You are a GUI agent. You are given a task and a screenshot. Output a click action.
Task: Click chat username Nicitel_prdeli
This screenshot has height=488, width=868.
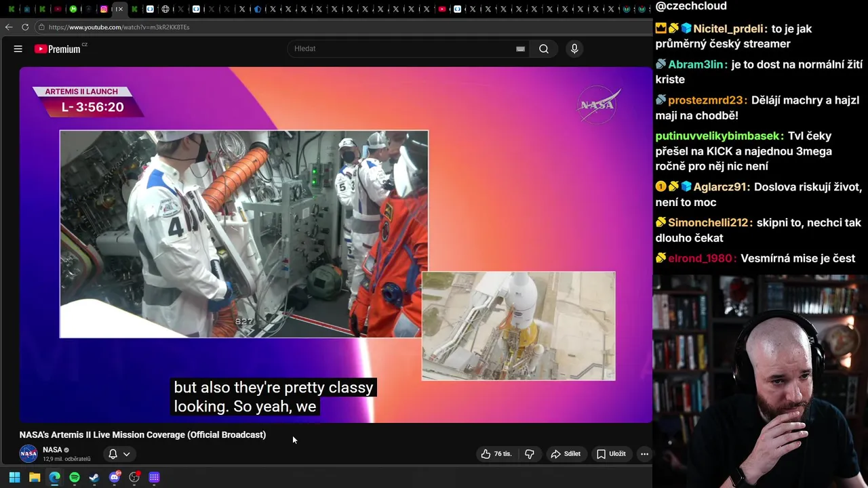[729, 28]
